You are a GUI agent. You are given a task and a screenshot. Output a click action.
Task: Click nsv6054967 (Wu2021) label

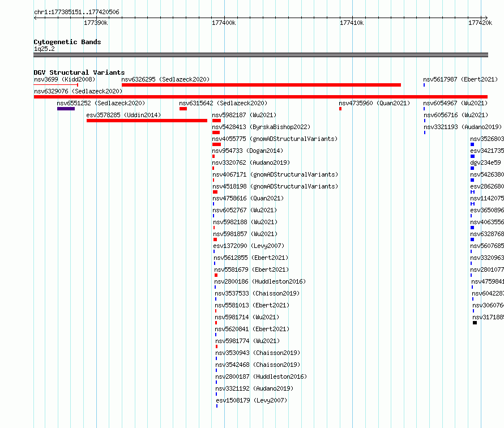[x=455, y=103]
